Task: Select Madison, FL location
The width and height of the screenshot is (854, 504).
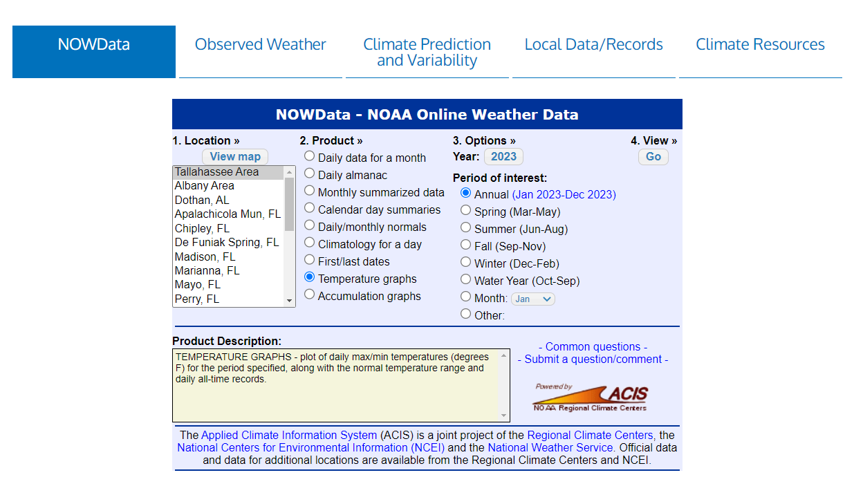Action: point(228,257)
